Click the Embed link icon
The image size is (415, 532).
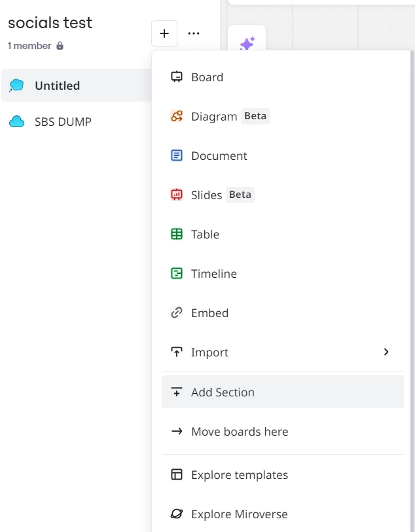point(177,313)
